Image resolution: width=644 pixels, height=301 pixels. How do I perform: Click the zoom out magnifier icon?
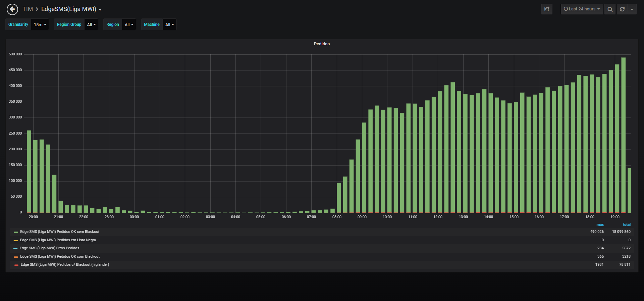tap(610, 9)
